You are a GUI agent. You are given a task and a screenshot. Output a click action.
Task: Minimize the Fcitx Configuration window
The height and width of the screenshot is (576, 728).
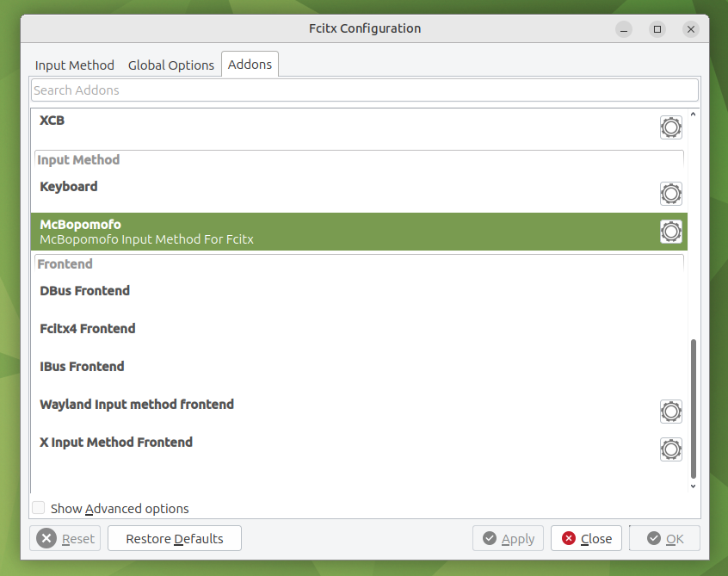click(624, 29)
